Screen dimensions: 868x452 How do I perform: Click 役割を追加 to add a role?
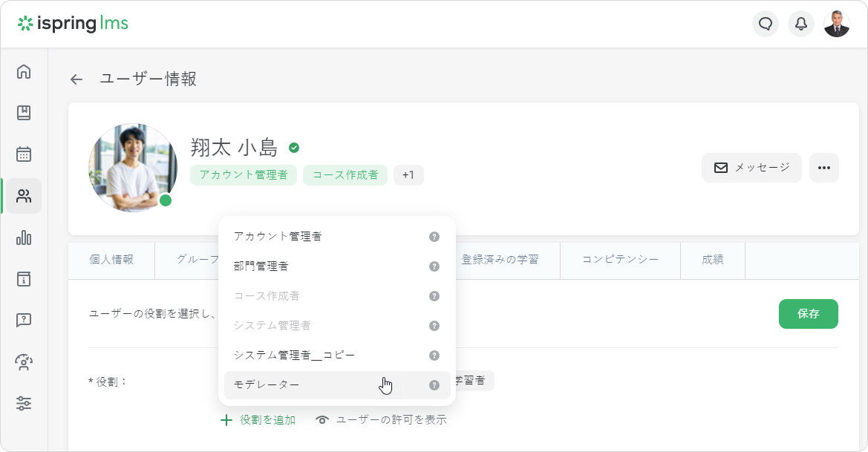pos(258,420)
